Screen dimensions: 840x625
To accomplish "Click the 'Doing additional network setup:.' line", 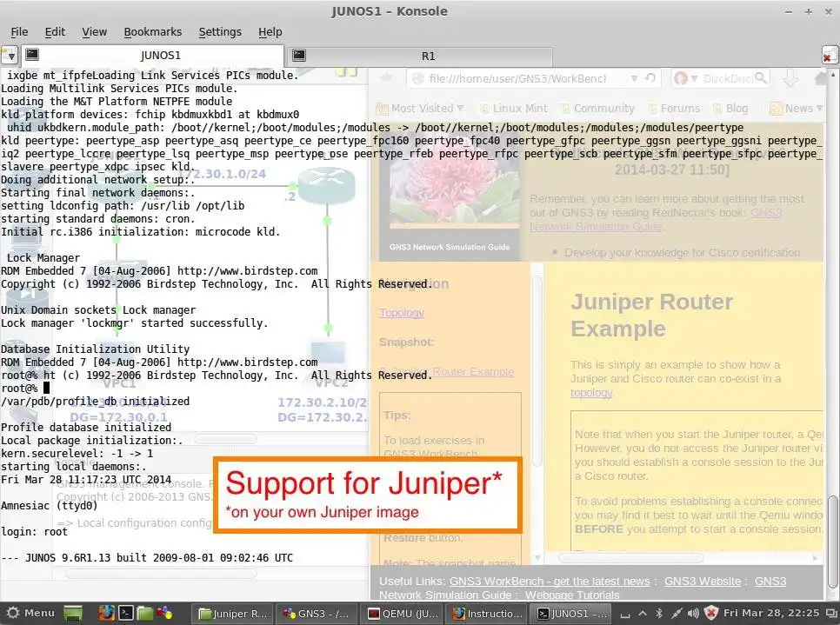I will point(98,180).
